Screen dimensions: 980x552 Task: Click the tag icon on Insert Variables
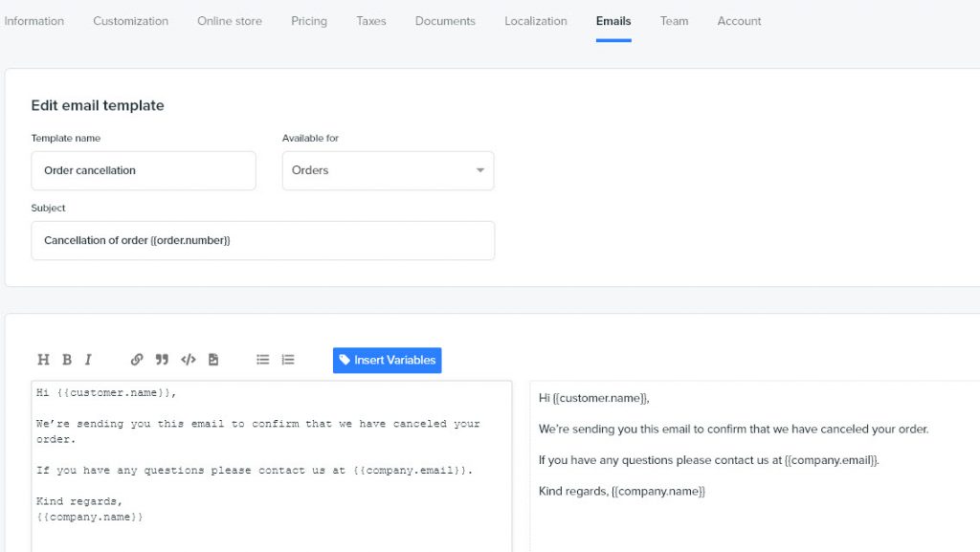(345, 360)
